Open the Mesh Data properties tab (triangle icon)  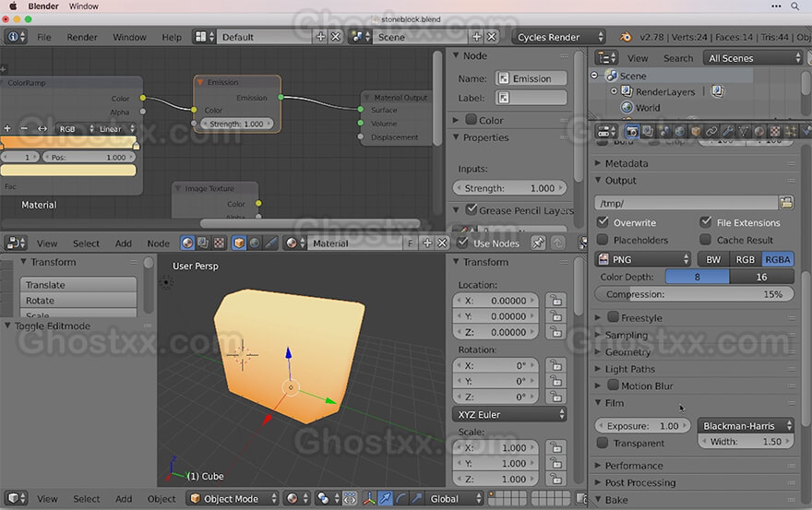pyautogui.click(x=743, y=132)
